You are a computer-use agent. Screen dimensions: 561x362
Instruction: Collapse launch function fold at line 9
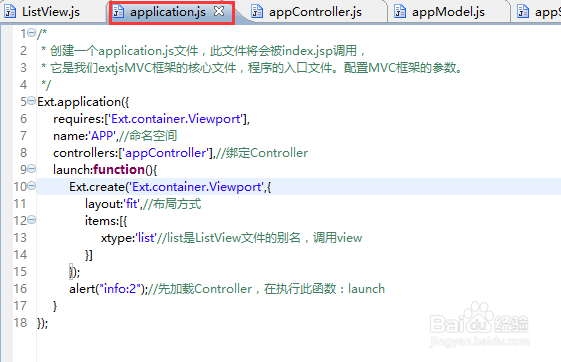31,168
